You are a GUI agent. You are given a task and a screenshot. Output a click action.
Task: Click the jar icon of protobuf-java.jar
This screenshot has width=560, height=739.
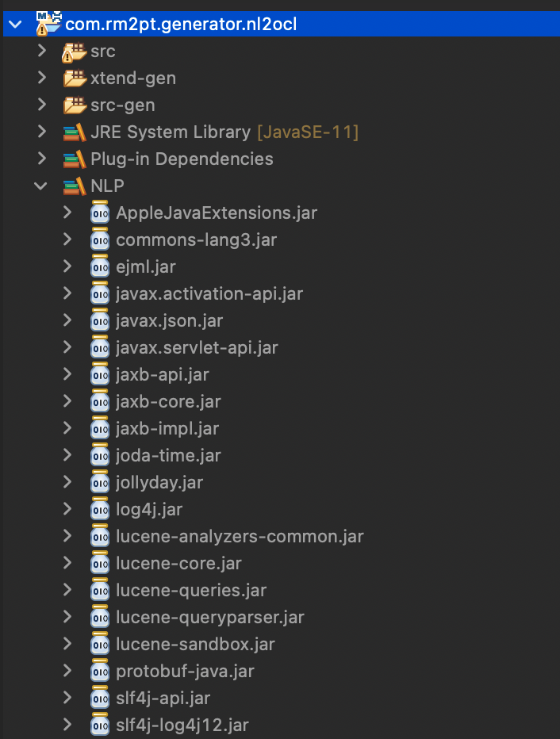tap(100, 671)
